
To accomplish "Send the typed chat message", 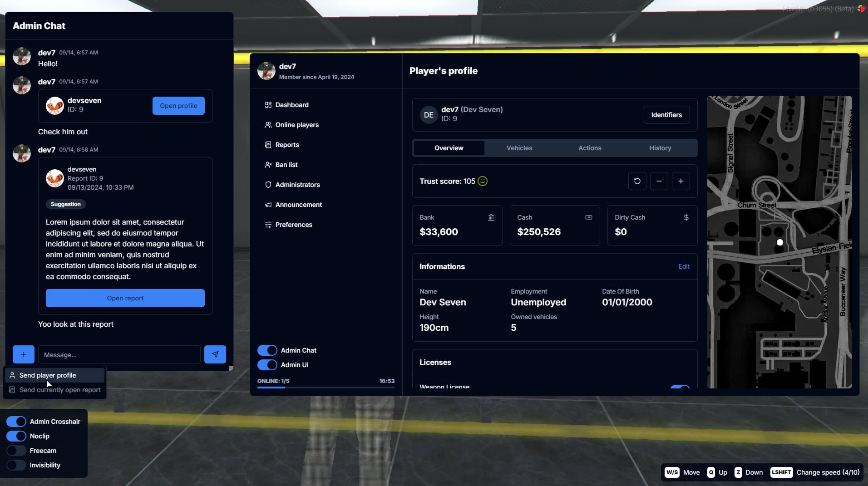I will (215, 354).
